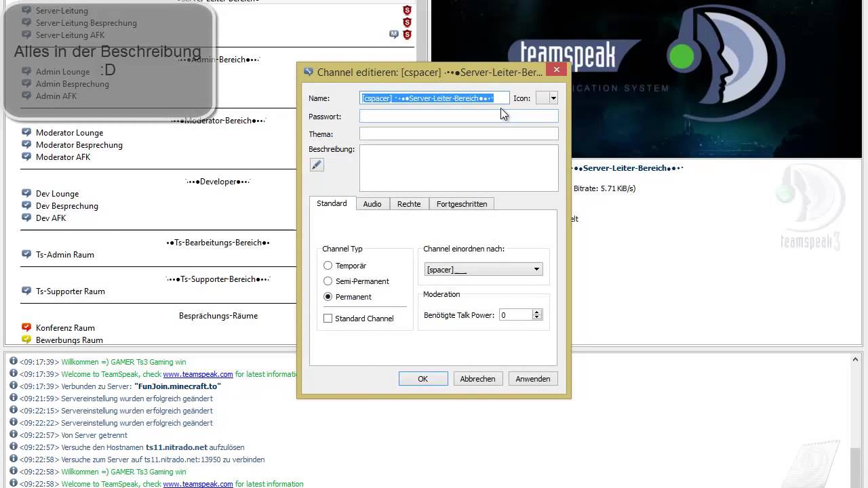
Task: Click the Dev Lounge channel icon
Action: (x=26, y=193)
